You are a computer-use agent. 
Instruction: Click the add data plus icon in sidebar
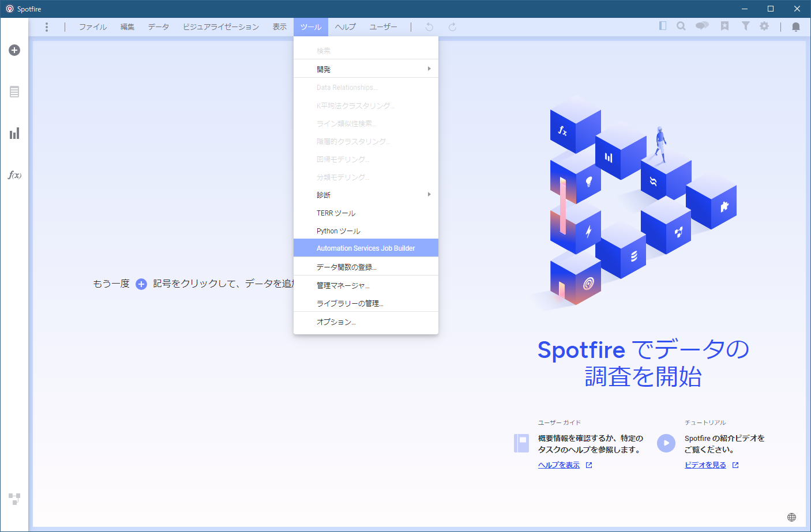14,50
